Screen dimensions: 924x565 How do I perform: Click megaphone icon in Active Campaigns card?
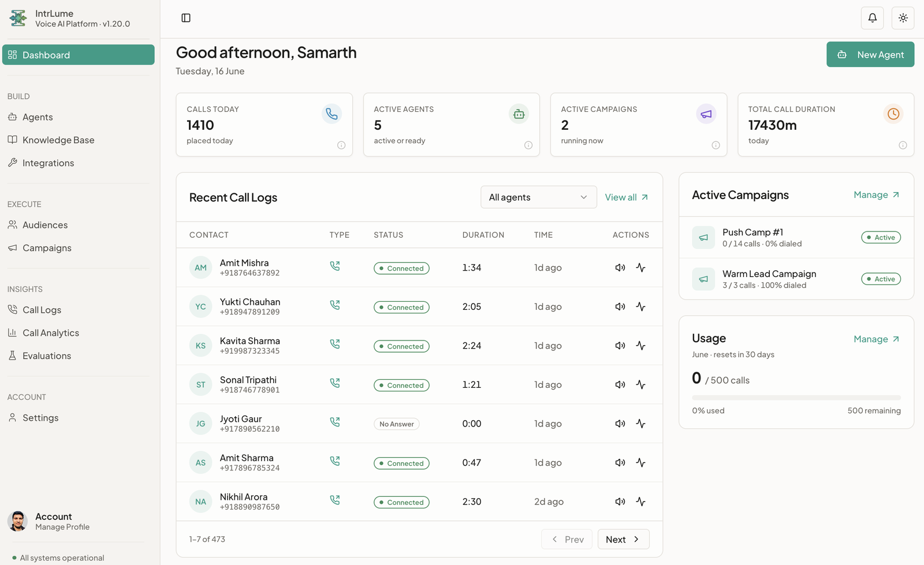click(x=706, y=114)
